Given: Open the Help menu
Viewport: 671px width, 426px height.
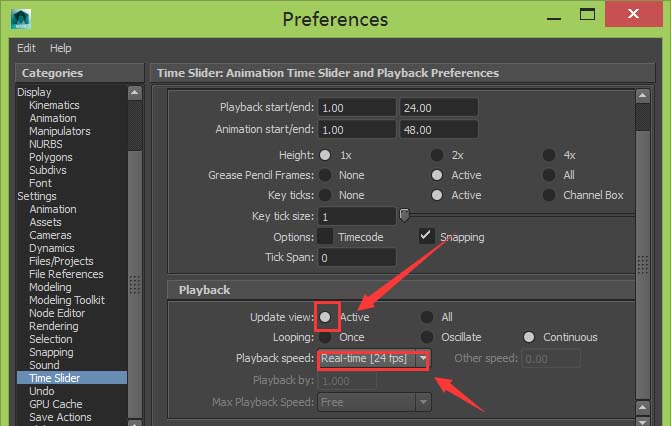Looking at the screenshot, I should [x=60, y=48].
